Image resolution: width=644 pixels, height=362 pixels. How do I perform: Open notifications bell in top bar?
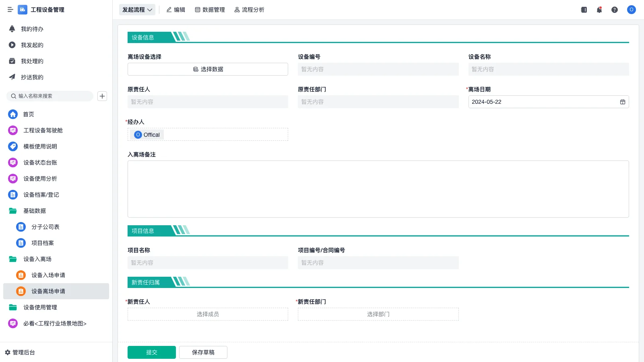[599, 10]
